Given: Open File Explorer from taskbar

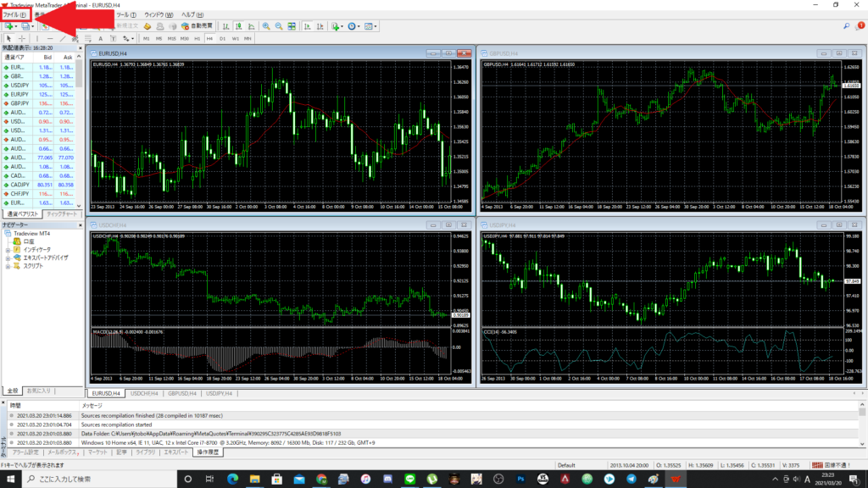Looking at the screenshot, I should [x=254, y=480].
